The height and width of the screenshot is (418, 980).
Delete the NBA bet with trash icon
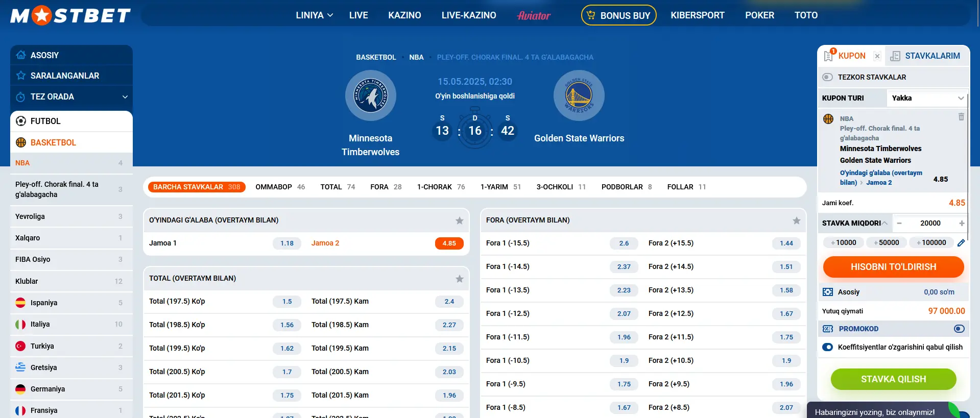pos(961,117)
